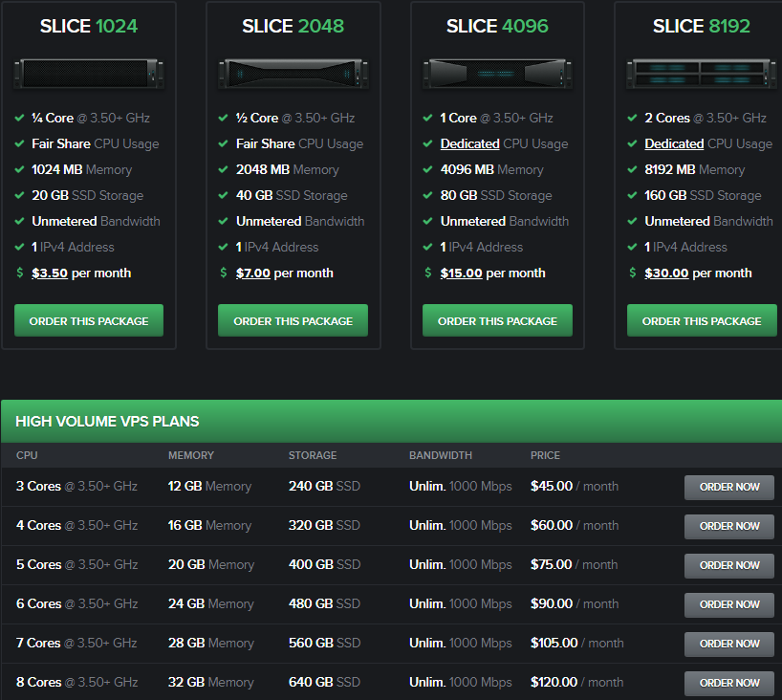The width and height of the screenshot is (782, 700).
Task: Order the Slice 8192 package
Action: [x=702, y=320]
